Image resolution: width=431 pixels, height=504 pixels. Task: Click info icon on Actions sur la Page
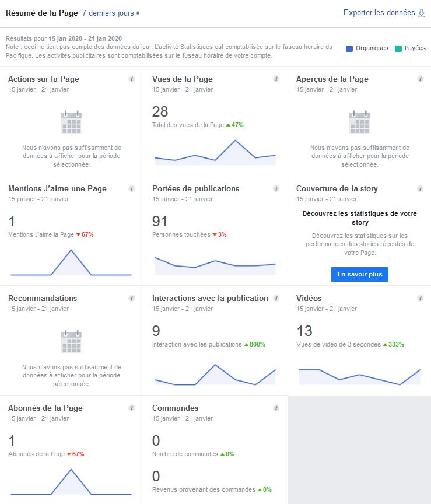tap(132, 79)
